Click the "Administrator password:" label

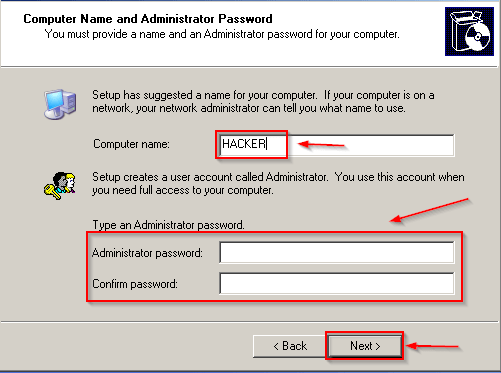(x=147, y=253)
